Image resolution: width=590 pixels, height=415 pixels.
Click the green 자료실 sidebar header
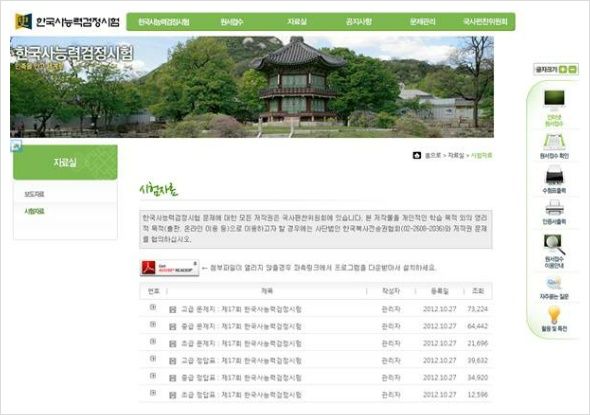pyautogui.click(x=65, y=163)
